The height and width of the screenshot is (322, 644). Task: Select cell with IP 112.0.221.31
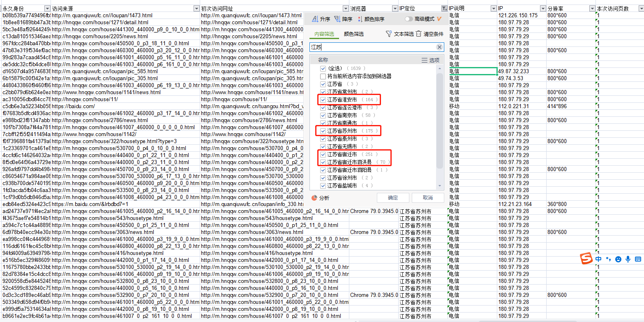click(522, 106)
